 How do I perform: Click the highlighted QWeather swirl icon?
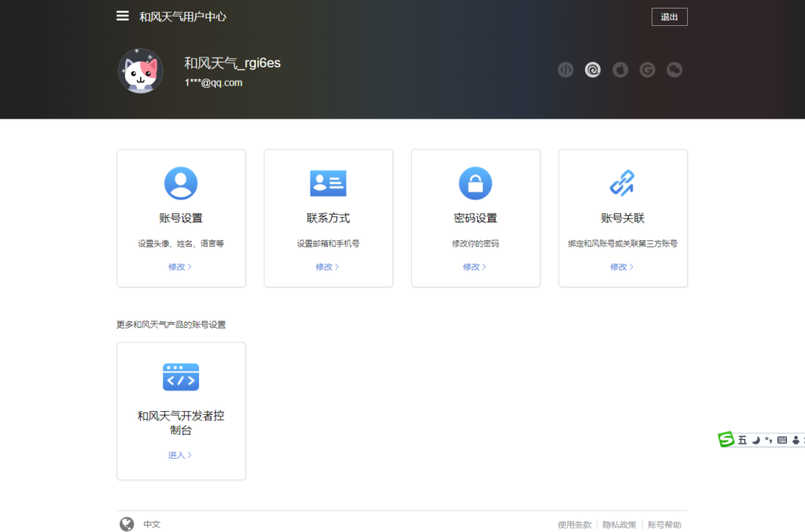click(x=593, y=70)
